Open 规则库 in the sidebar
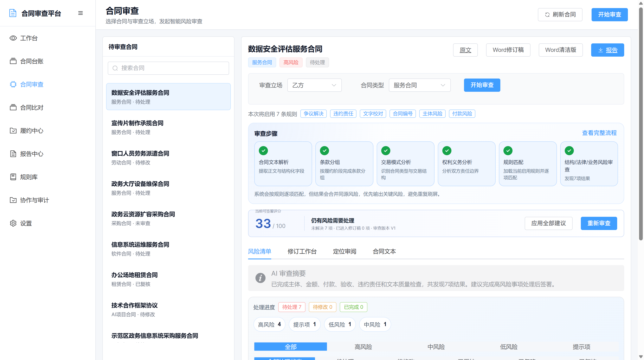The width and height of the screenshot is (644, 360). pyautogui.click(x=47, y=177)
